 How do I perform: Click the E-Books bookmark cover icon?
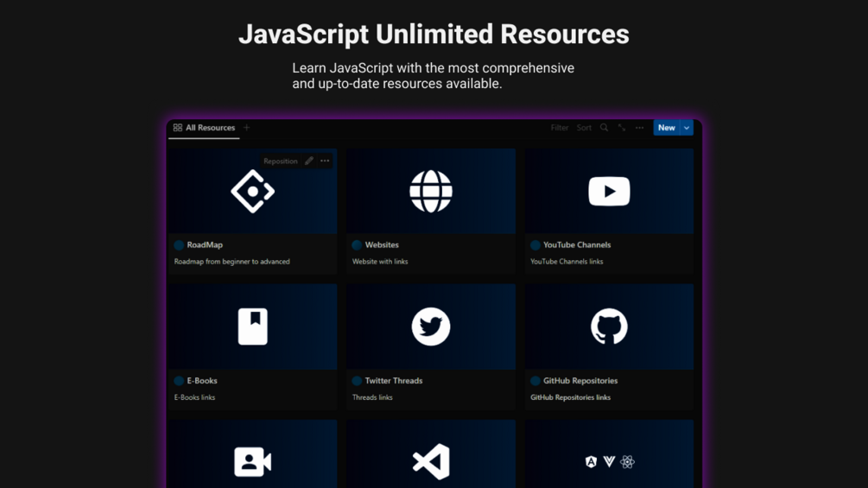[252, 326]
